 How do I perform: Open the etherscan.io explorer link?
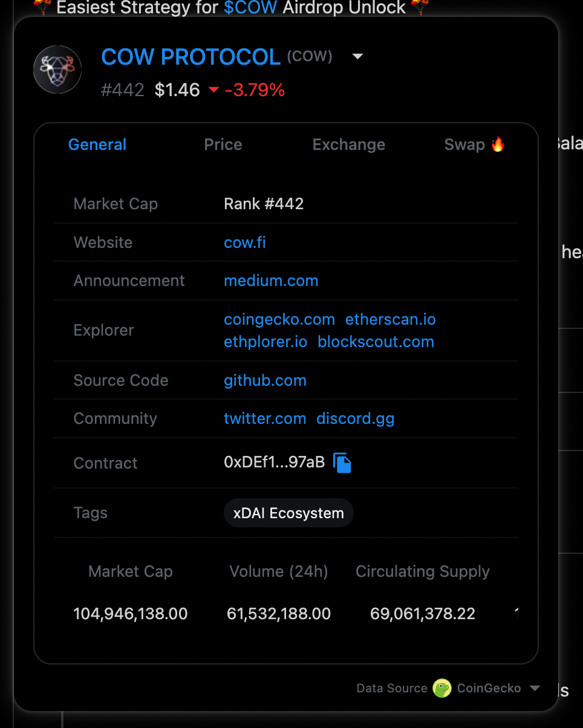[x=390, y=319]
